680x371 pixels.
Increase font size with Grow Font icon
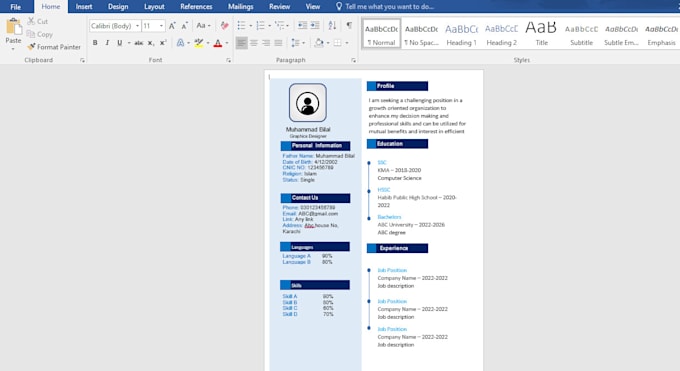tap(172, 26)
